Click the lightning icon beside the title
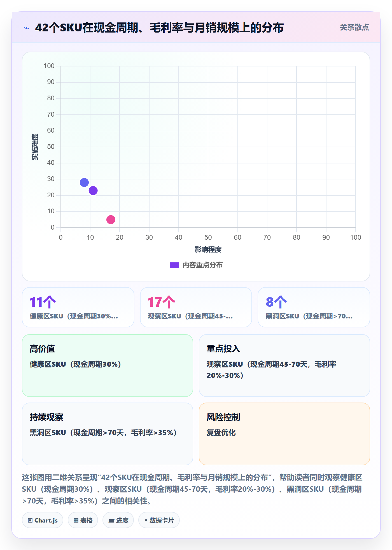Image resolution: width=392 pixels, height=550 pixels. point(27,28)
